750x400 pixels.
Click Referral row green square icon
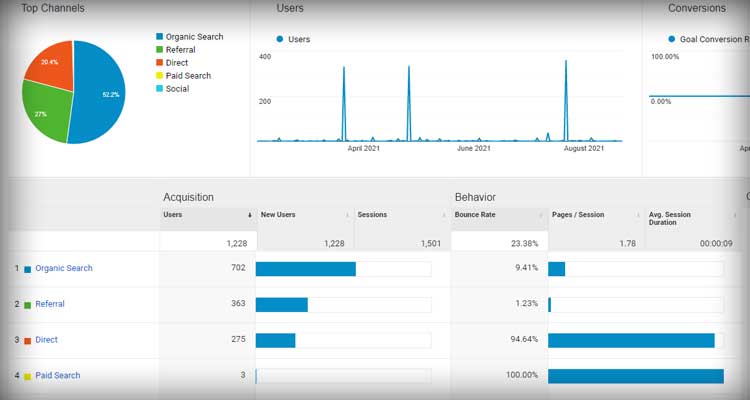28,305
